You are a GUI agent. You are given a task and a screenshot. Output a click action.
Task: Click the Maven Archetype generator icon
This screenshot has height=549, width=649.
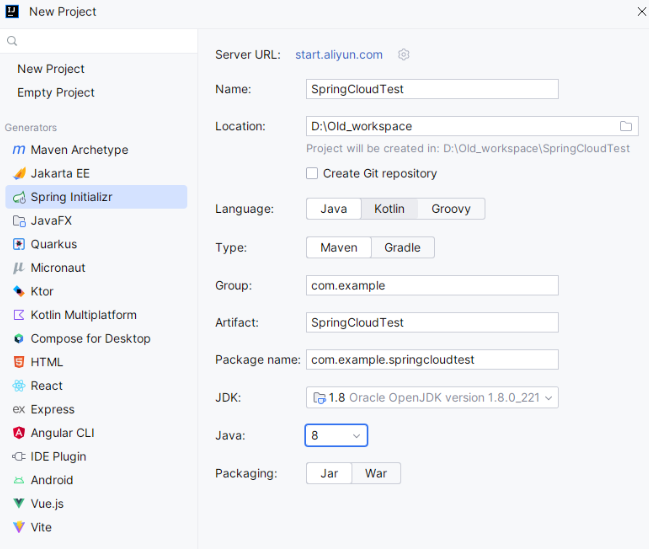[19, 150]
